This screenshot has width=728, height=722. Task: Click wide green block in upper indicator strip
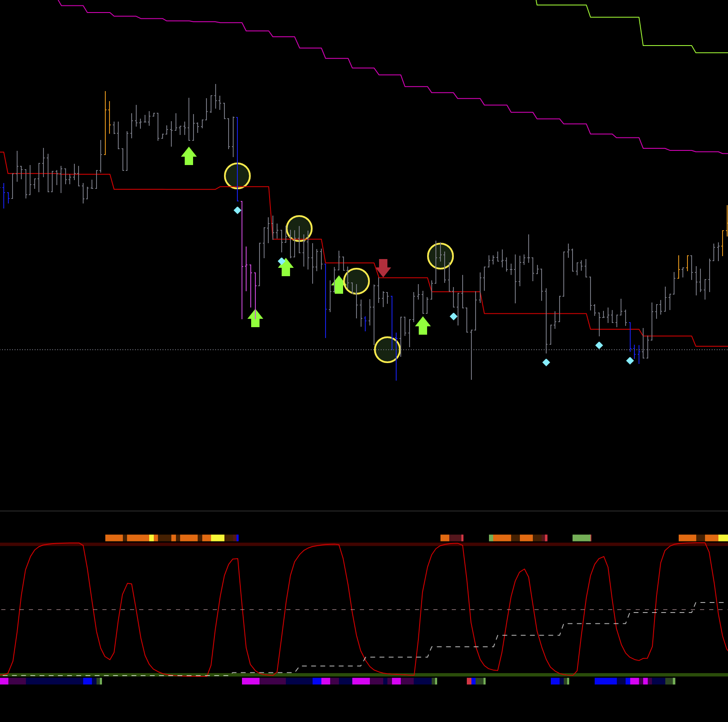pyautogui.click(x=581, y=538)
